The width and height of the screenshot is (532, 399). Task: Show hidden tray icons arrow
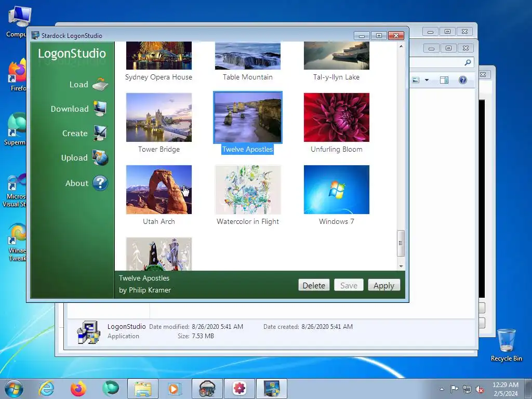click(x=442, y=389)
